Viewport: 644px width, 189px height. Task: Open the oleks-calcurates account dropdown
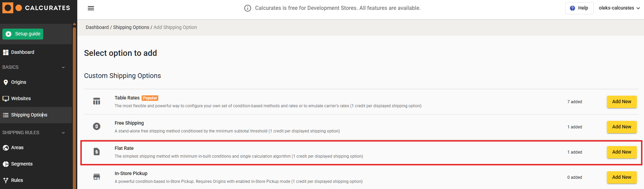[x=619, y=8]
